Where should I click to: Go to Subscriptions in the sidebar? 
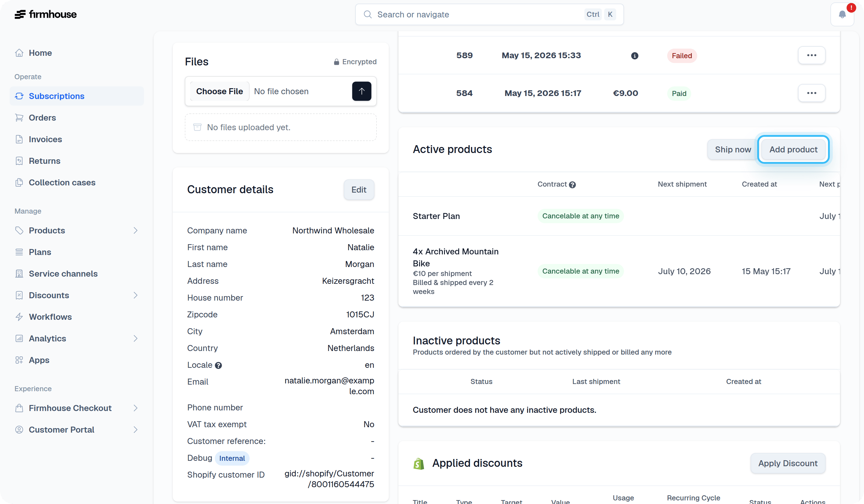point(77,96)
